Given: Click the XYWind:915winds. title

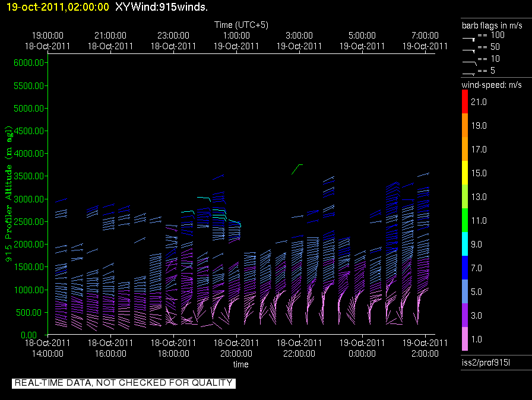Looking at the screenshot, I should point(161,7).
